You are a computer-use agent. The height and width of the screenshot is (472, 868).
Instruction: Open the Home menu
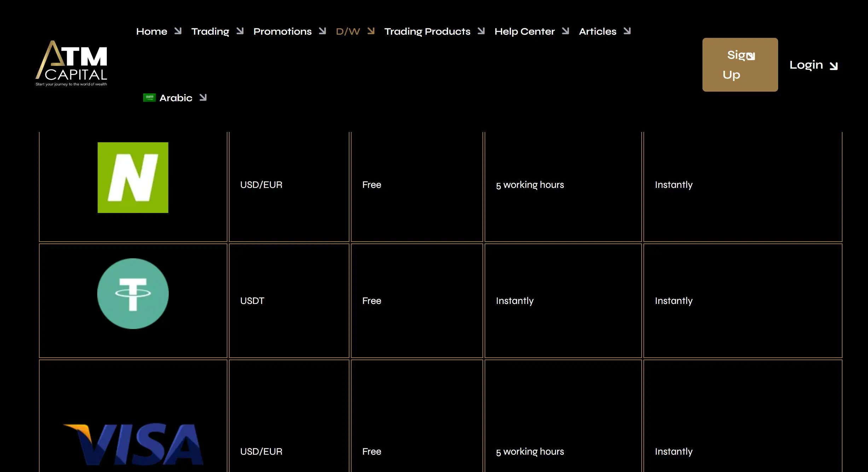pyautogui.click(x=152, y=31)
